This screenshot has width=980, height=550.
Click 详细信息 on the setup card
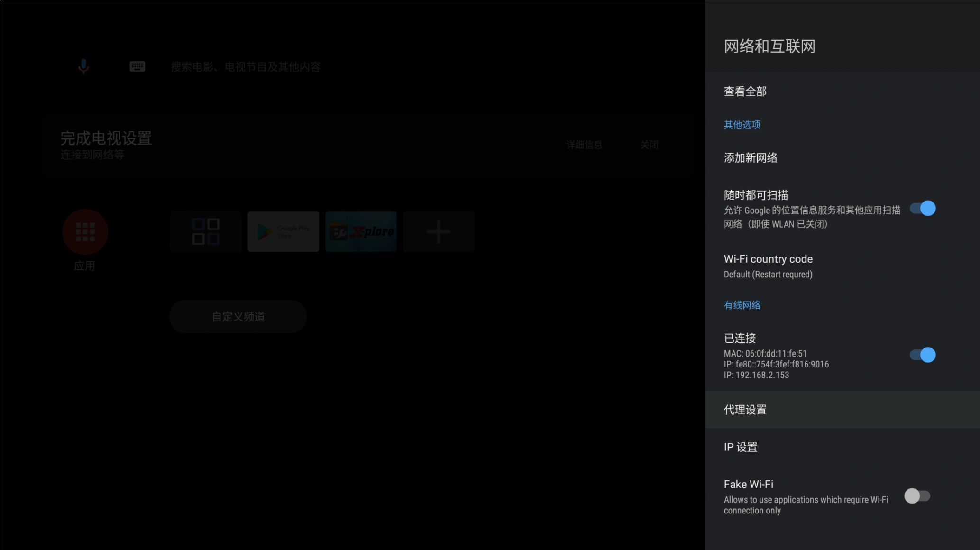point(584,145)
